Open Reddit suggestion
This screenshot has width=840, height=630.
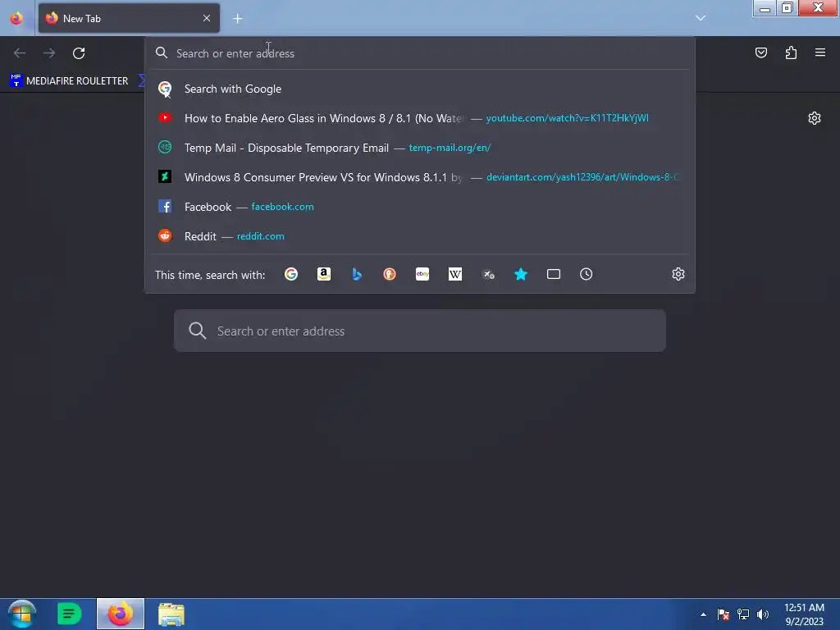tap(420, 236)
